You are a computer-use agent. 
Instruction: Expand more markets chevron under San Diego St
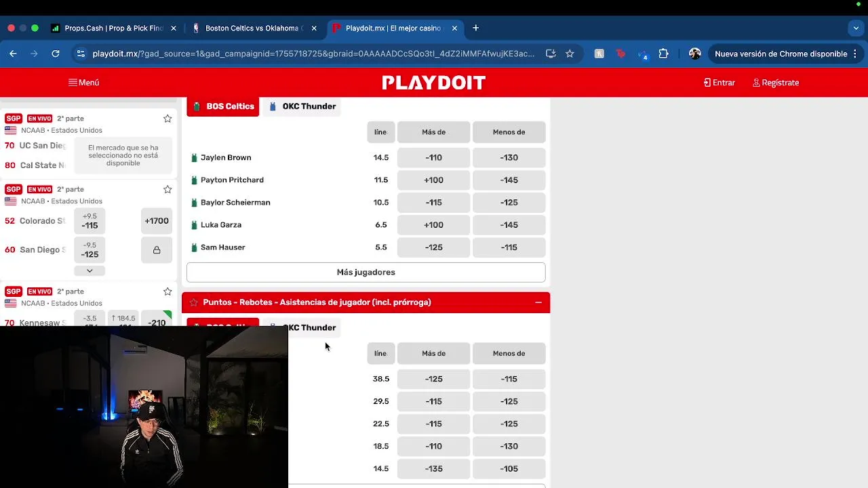coord(90,270)
